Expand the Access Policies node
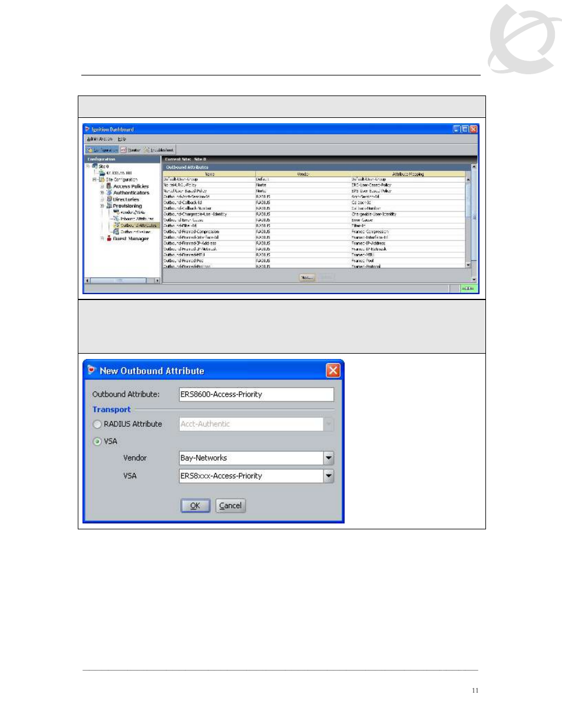This screenshot has width=562, height=728. [102, 186]
